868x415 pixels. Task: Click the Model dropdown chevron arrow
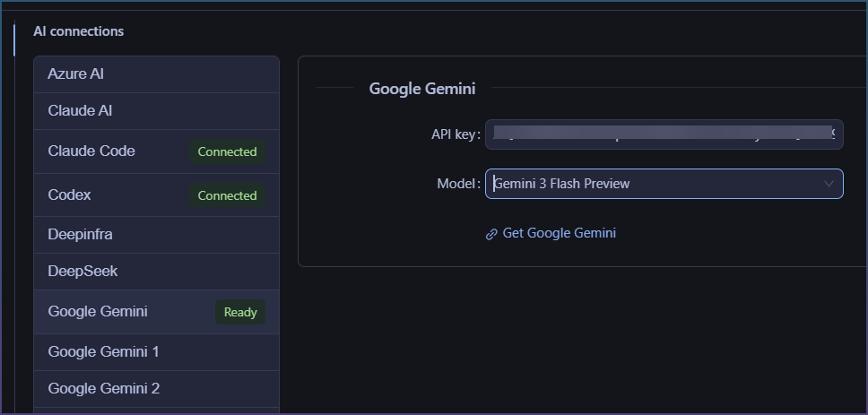829,184
